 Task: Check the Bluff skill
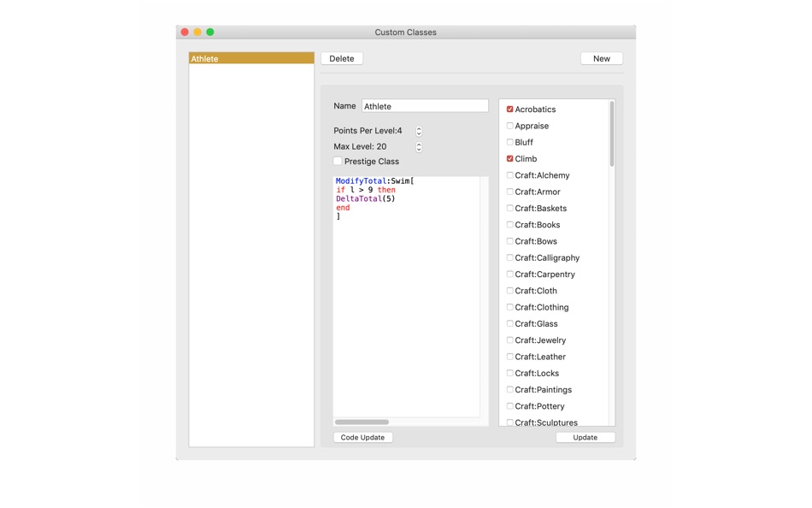click(x=509, y=142)
